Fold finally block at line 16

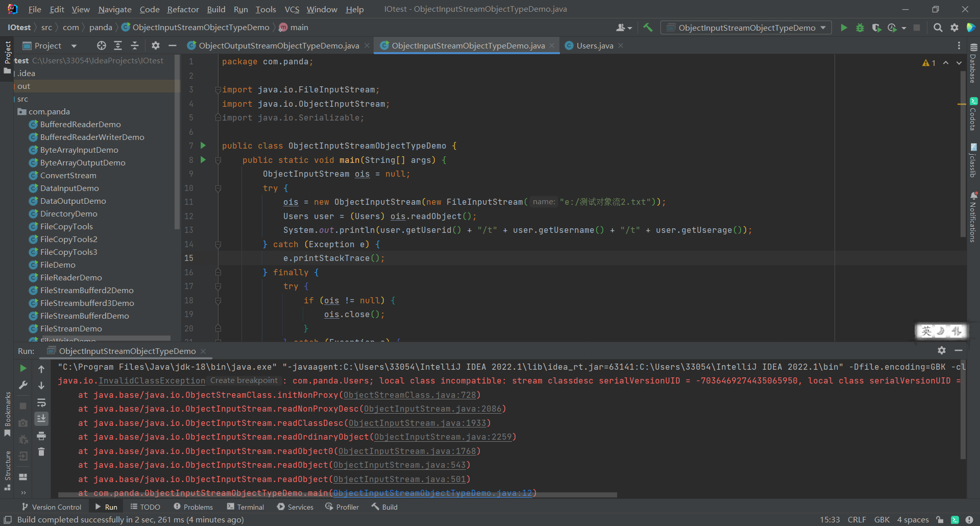[x=218, y=272]
